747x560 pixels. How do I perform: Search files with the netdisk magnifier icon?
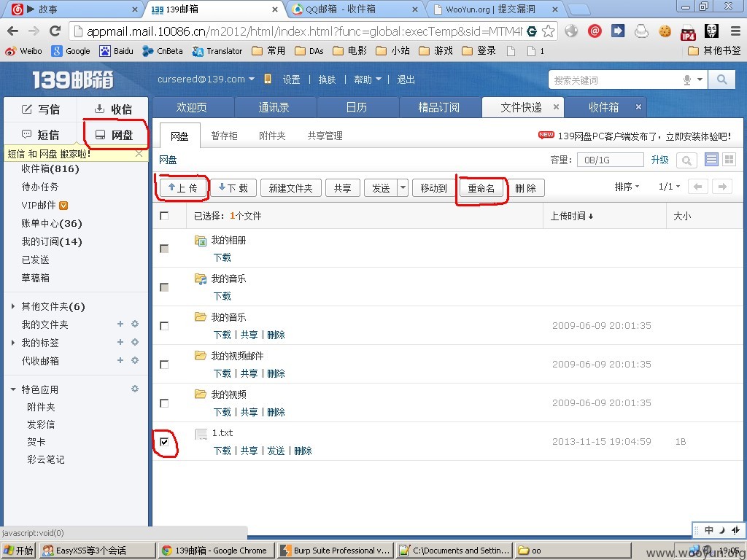click(x=686, y=160)
